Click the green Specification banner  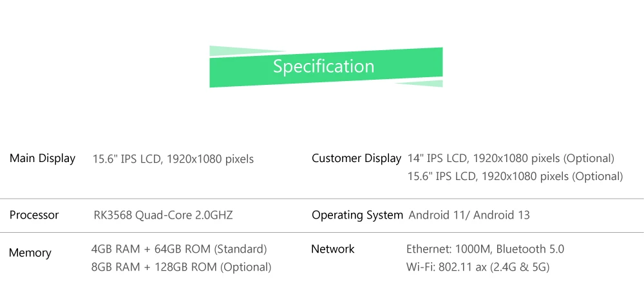pos(326,67)
